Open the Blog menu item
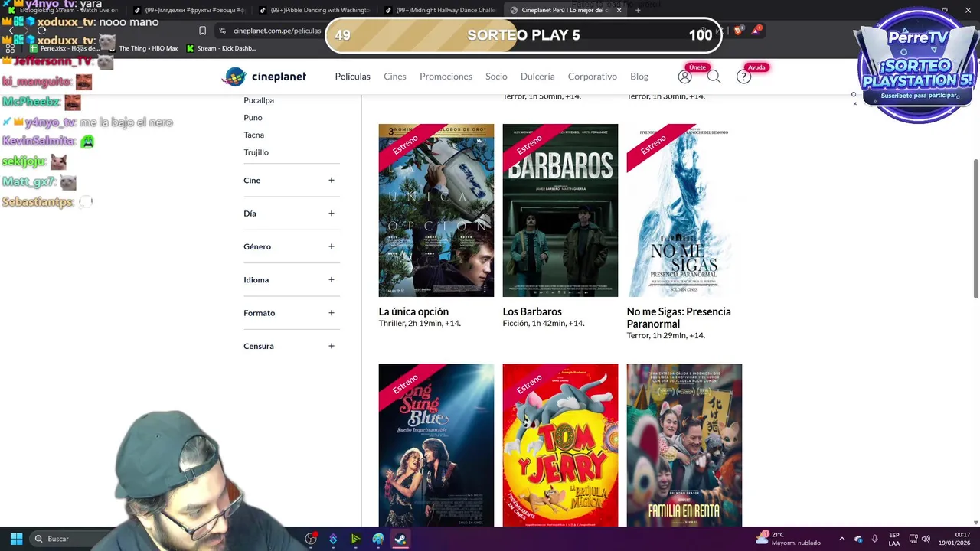The width and height of the screenshot is (980, 551). (639, 77)
